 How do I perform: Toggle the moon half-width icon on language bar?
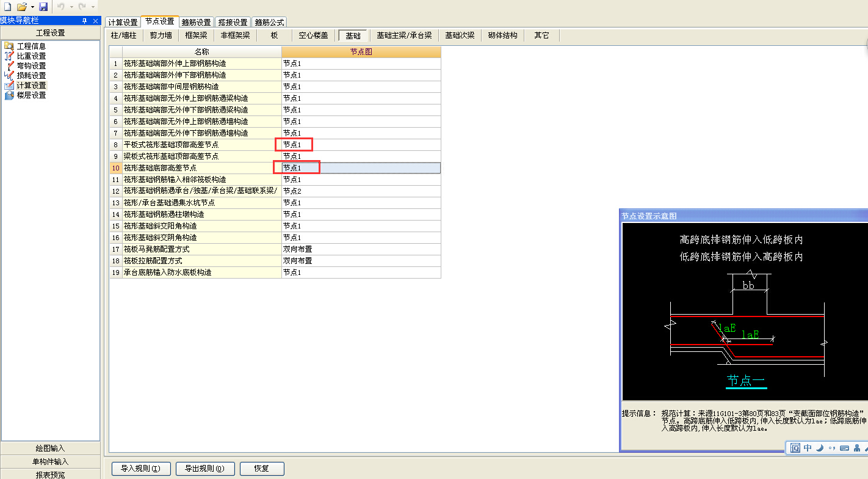click(x=820, y=448)
